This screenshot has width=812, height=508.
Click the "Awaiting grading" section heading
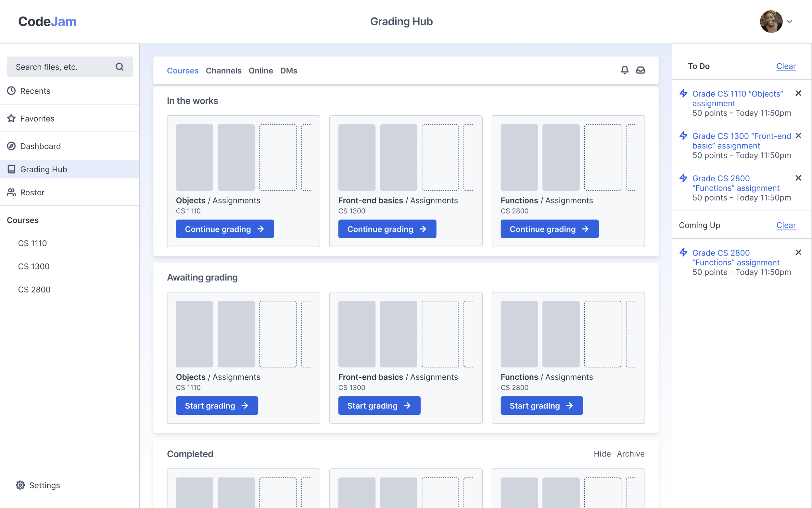click(202, 278)
